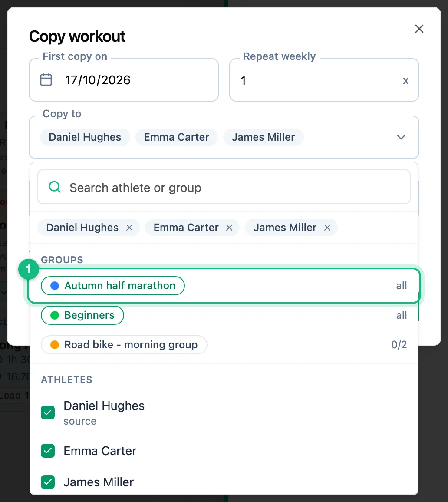The width and height of the screenshot is (448, 502).
Task: Click the 0/2 count for Road bike group
Action: coord(399,345)
